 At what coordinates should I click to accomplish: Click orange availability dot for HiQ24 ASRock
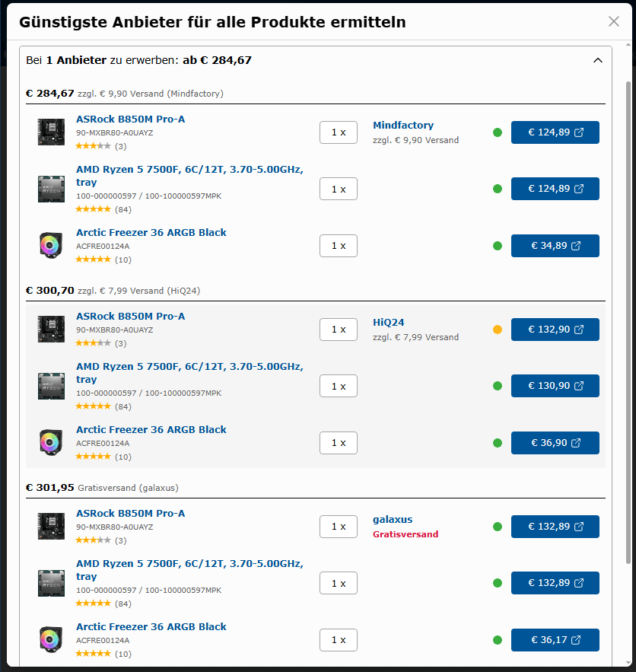pos(498,330)
